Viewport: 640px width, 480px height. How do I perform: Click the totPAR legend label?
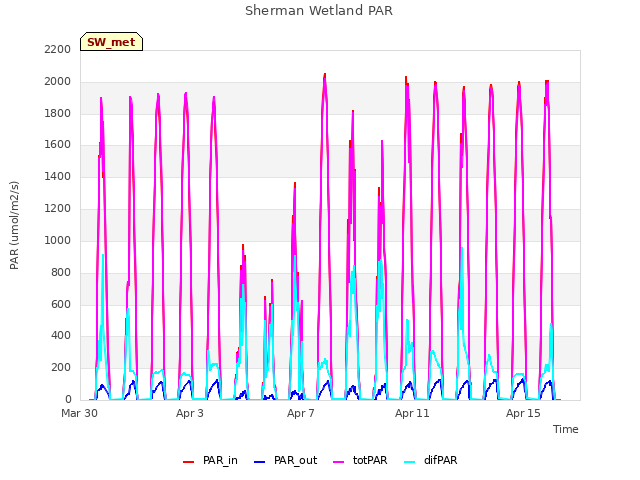(x=370, y=460)
